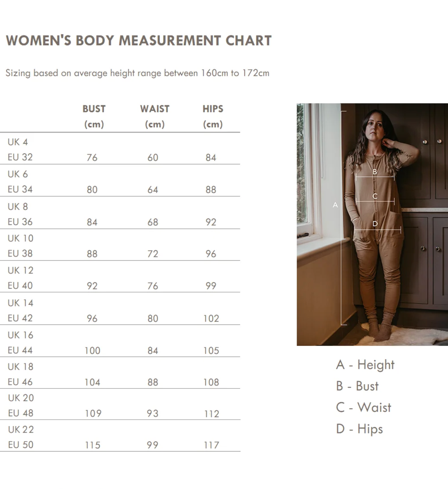Click the hips value 117 for UK 22
This screenshot has width=448, height=489.
point(211,445)
